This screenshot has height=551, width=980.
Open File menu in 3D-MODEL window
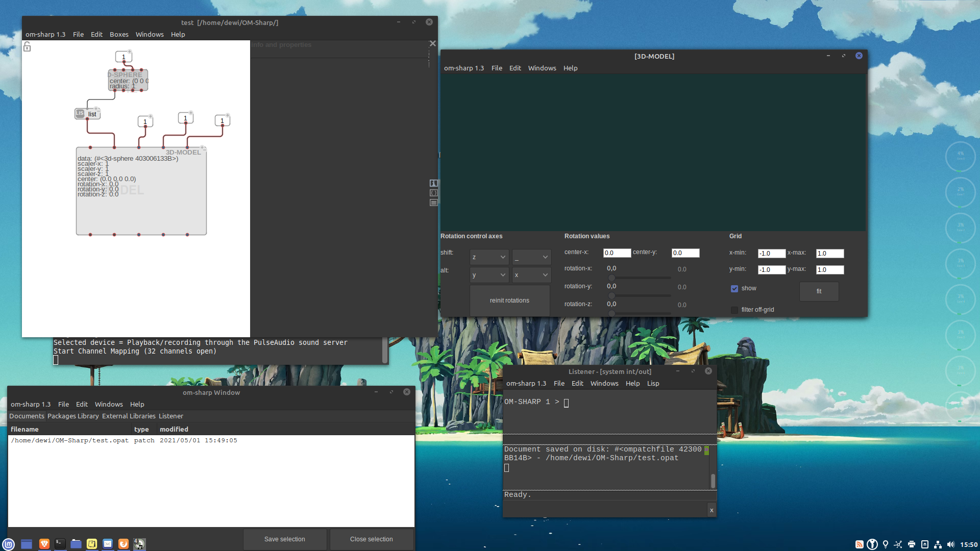pyautogui.click(x=497, y=68)
